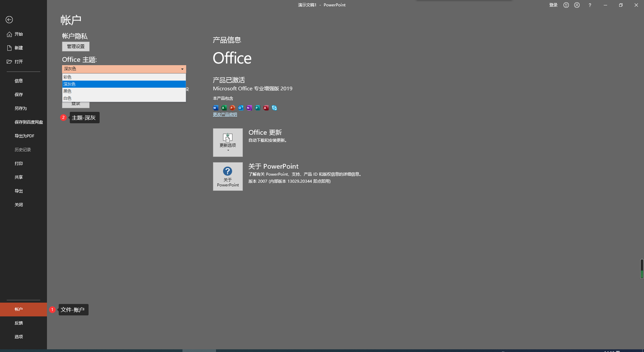Click the Word product icon
This screenshot has width=644, height=352.
tap(216, 108)
